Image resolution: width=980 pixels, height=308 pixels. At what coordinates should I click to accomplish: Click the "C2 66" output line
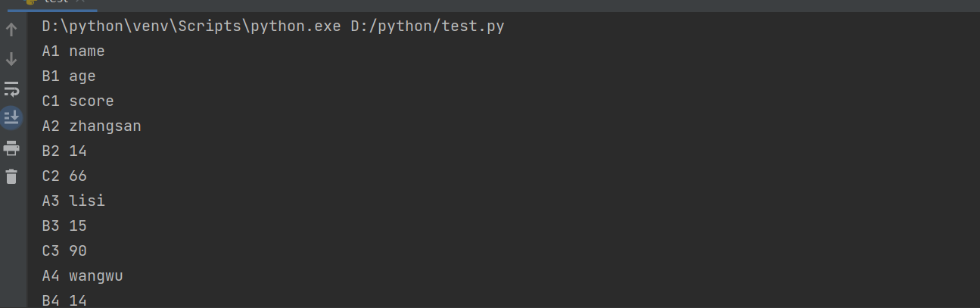pyautogui.click(x=64, y=176)
